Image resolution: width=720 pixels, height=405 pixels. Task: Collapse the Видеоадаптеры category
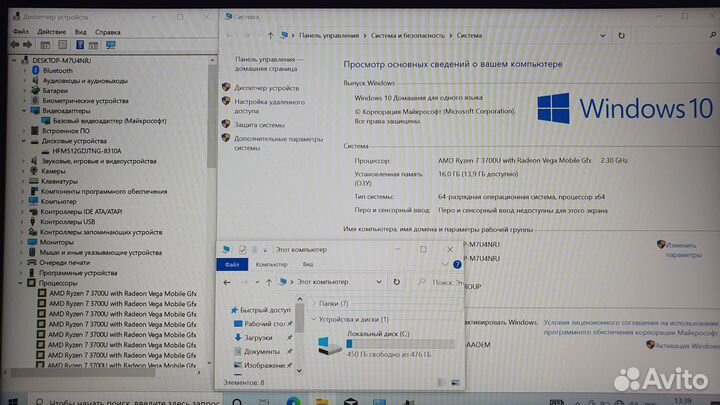pos(24,111)
